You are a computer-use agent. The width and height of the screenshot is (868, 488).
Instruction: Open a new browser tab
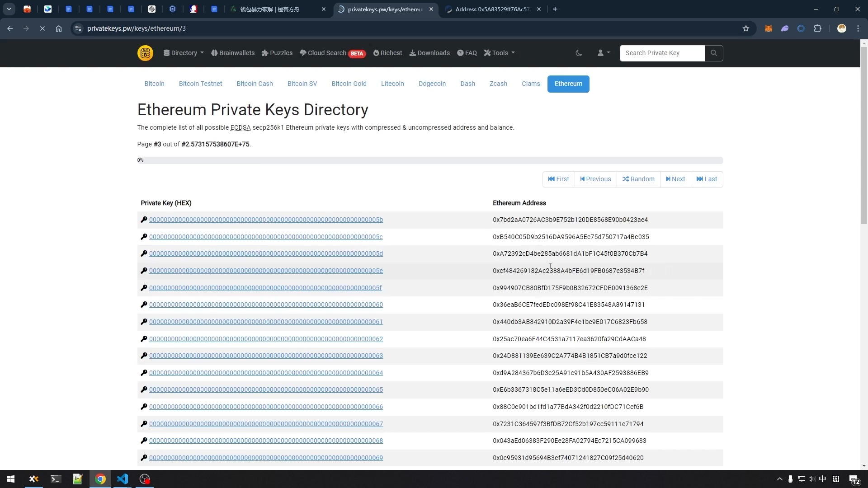[x=555, y=9]
